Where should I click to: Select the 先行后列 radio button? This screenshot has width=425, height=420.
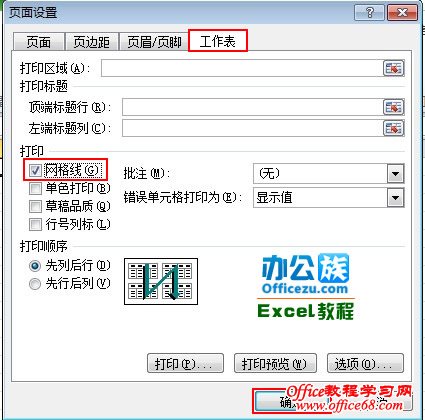(x=35, y=284)
